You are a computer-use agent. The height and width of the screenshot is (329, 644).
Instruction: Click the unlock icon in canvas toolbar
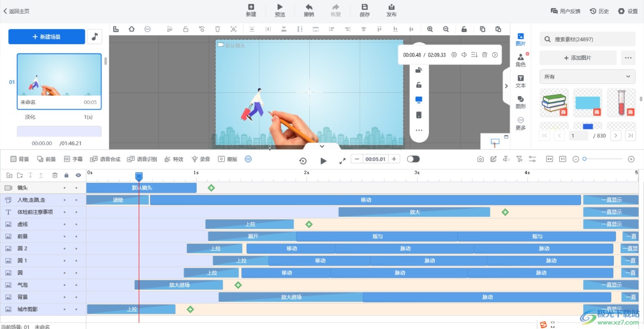[x=464, y=29]
